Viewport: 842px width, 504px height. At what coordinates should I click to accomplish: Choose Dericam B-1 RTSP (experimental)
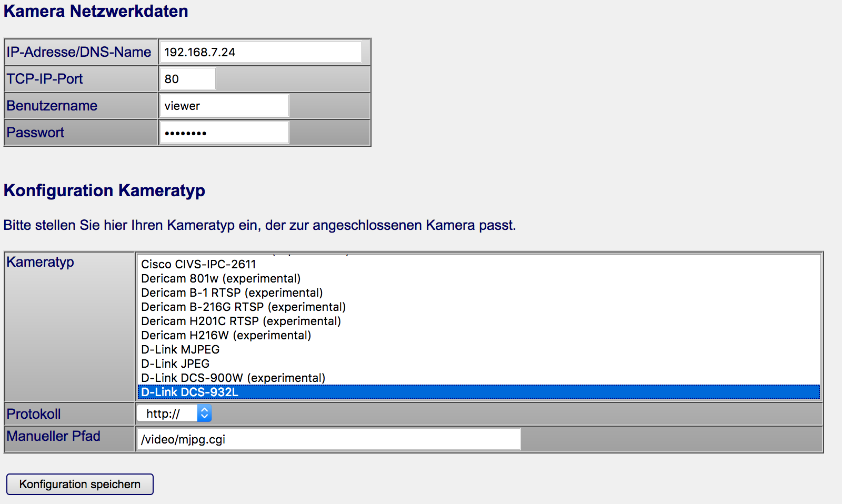478,293
